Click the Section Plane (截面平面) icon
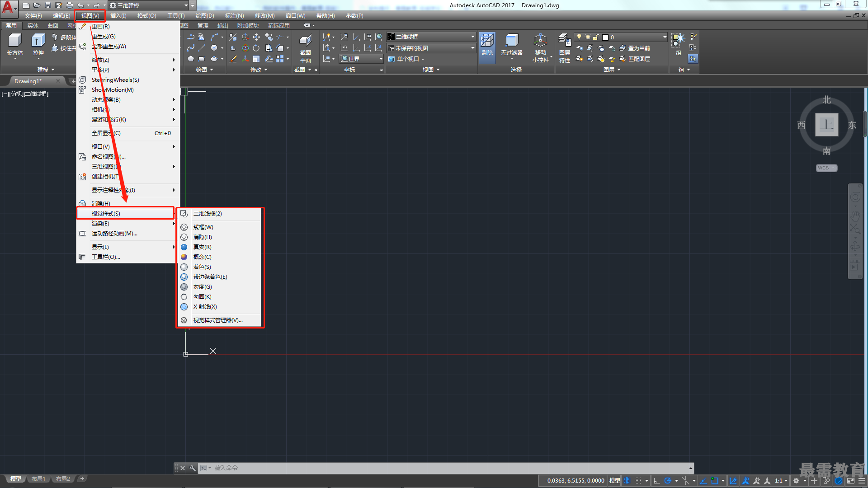The image size is (868, 488). 306,41
